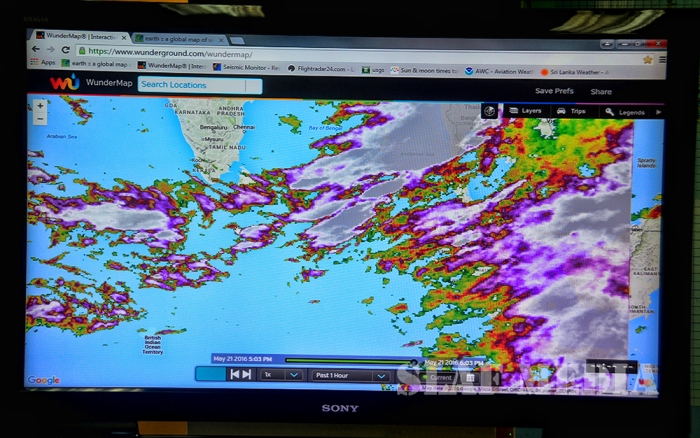700x438 pixels.
Task: Click the Weather Underground logo
Action: pyautogui.click(x=64, y=84)
